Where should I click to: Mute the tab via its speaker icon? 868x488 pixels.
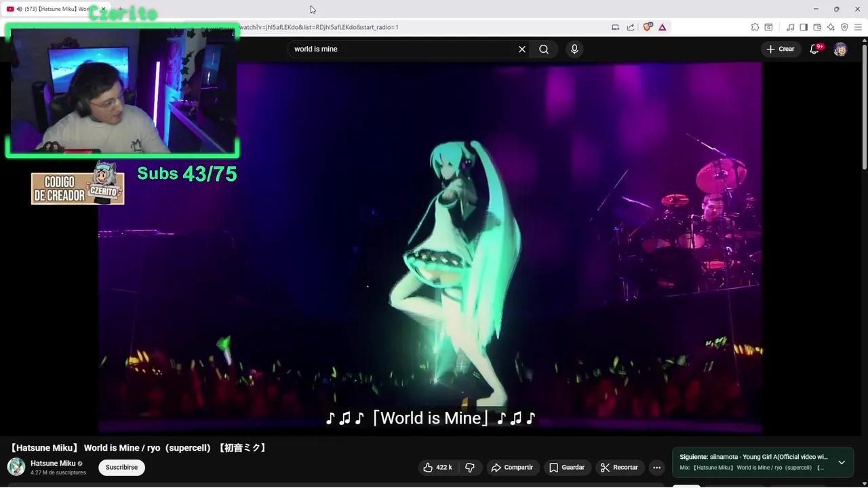[x=19, y=9]
